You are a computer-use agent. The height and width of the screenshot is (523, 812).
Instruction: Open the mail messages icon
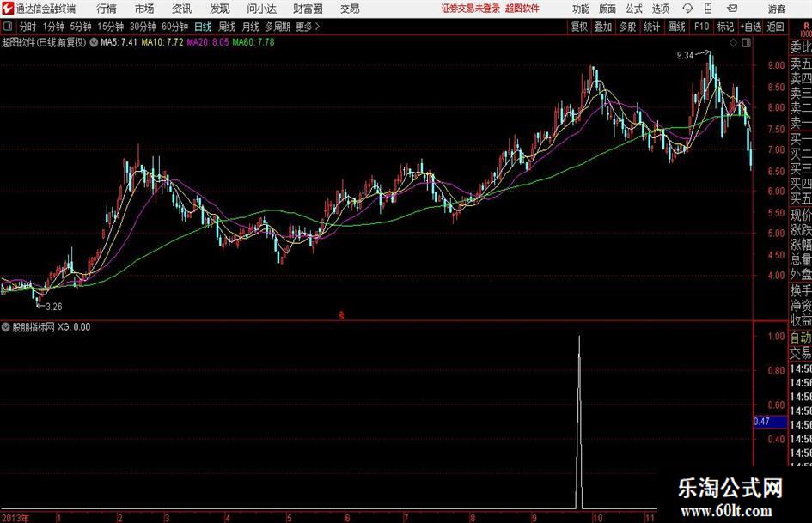(x=732, y=9)
